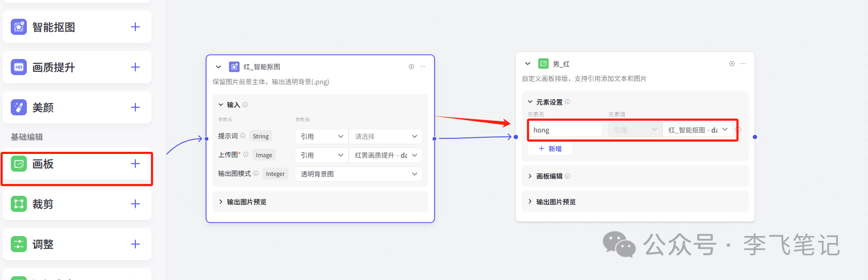
Task: Open more options on 男_红 node
Action: click(743, 63)
